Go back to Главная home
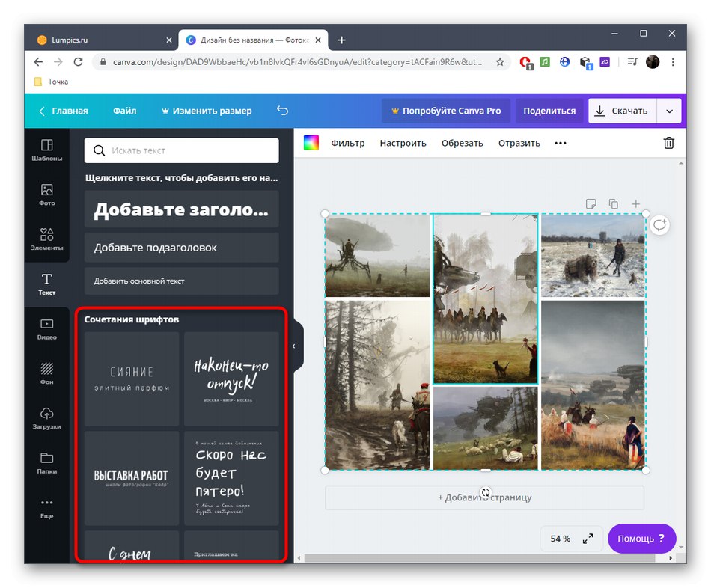The width and height of the screenshot is (711, 588). click(x=64, y=111)
